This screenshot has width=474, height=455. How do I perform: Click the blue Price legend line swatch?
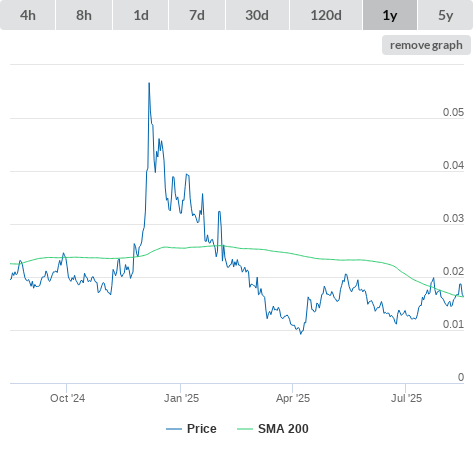click(174, 429)
